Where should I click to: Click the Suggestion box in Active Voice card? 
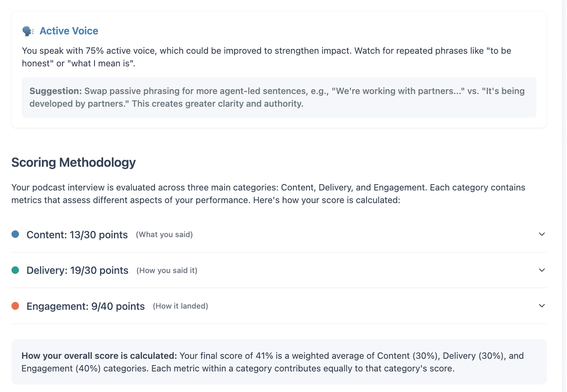coord(279,97)
